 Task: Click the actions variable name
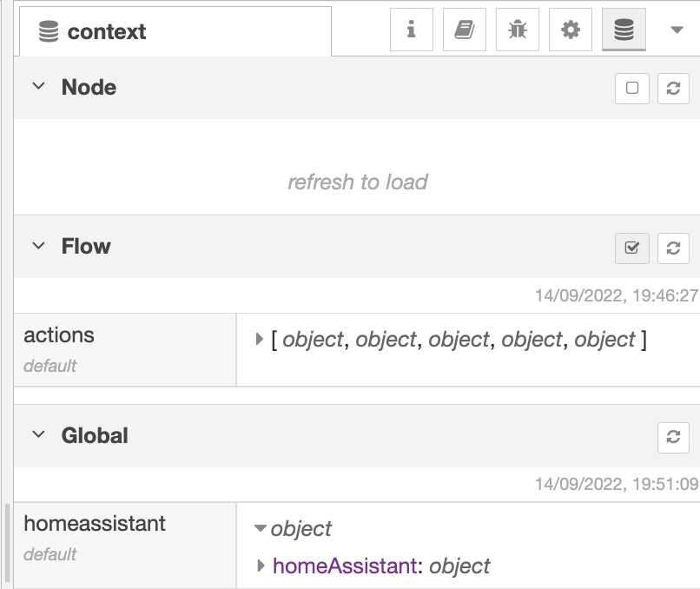tap(59, 335)
